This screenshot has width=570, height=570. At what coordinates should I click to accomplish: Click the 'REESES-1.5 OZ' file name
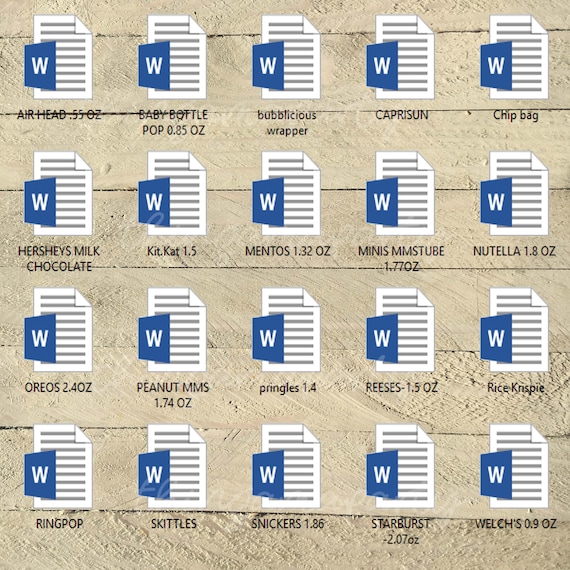pos(402,388)
